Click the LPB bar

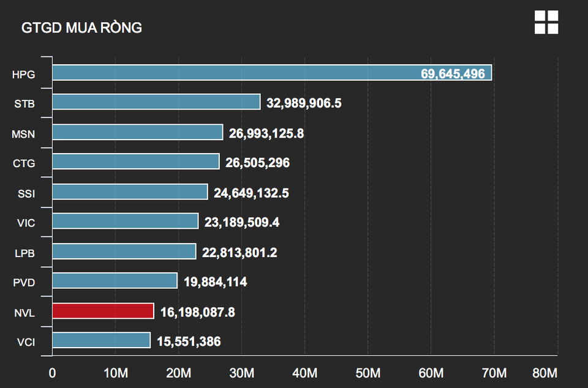[124, 252]
